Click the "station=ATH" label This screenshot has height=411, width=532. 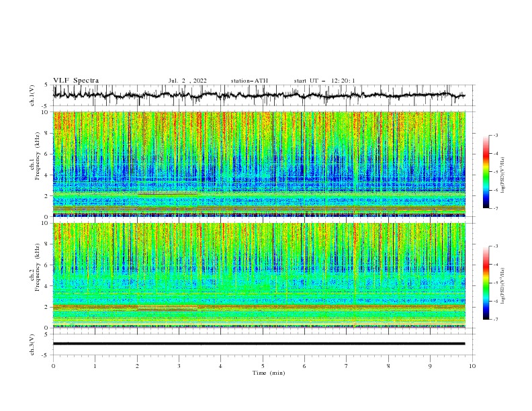(x=249, y=81)
